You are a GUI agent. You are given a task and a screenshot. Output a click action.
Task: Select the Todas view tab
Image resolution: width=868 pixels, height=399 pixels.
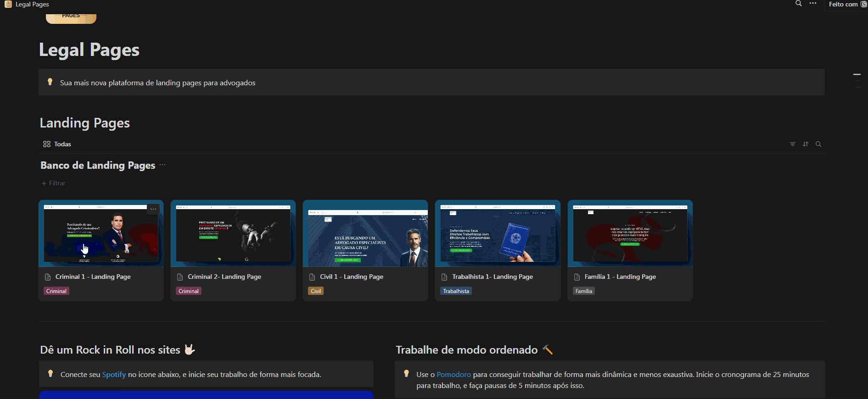coord(57,144)
